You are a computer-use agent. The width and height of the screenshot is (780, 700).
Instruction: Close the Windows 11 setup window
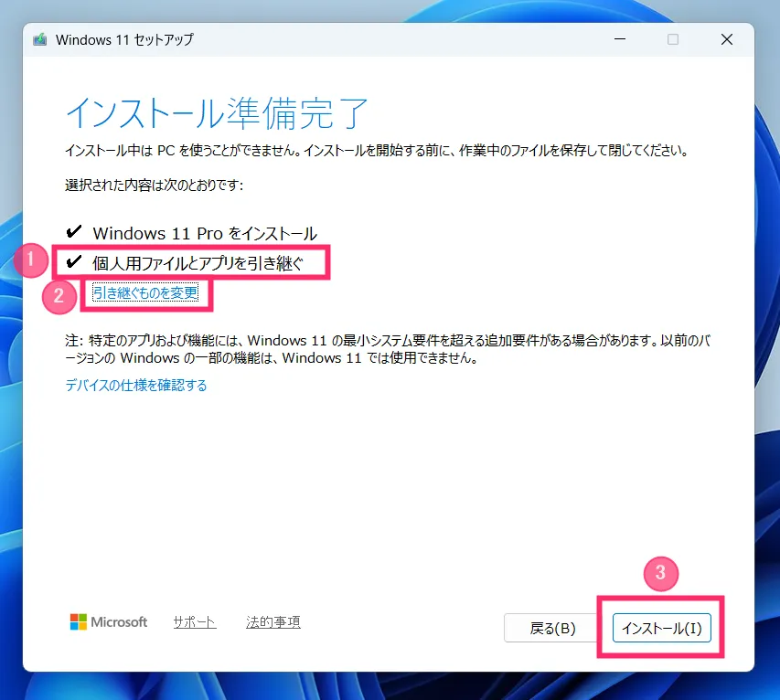(x=727, y=39)
